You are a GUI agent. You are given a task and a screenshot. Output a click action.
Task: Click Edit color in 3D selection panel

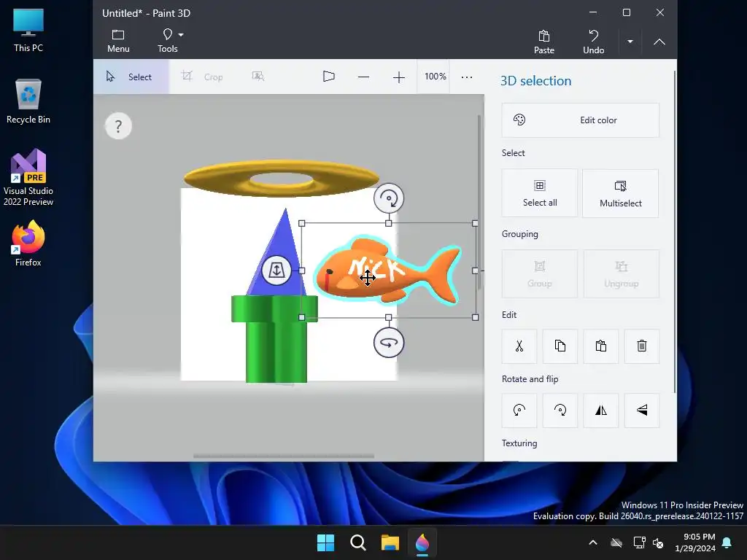coord(580,120)
